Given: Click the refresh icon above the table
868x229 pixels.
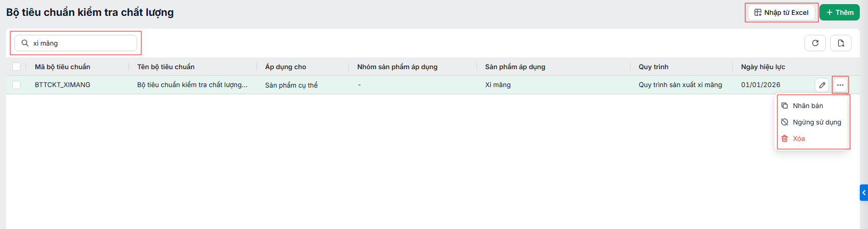Looking at the screenshot, I should click(x=815, y=43).
